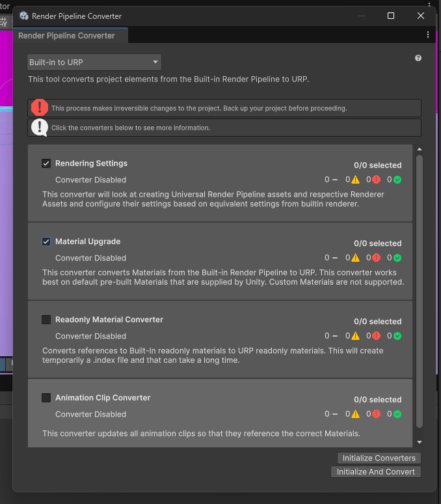Enable the Animation Clip Converter checkbox

coord(46,398)
